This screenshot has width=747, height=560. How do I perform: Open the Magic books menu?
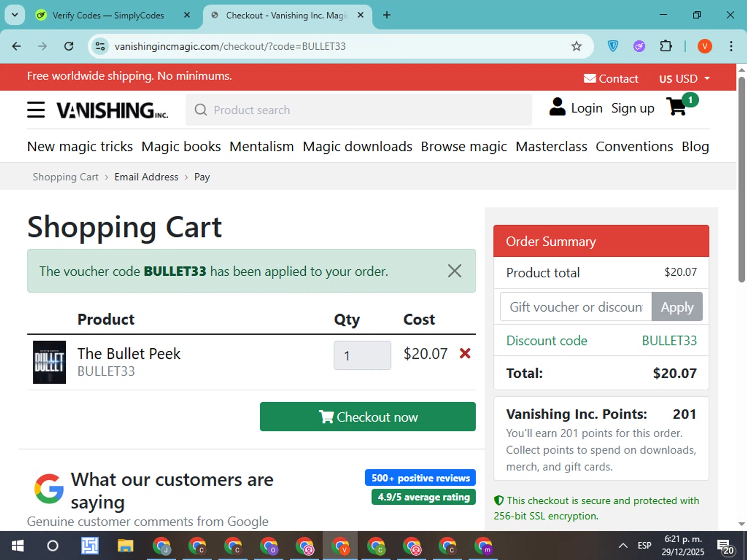(x=181, y=146)
